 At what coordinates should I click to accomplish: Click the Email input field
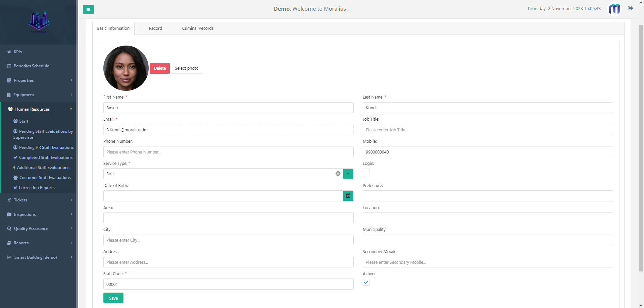point(228,130)
